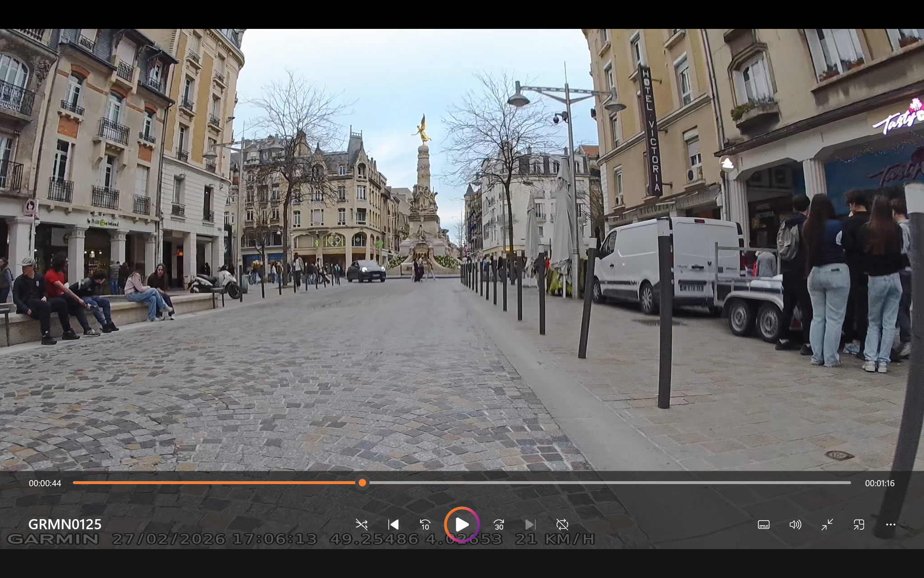
Task: Click the video title GRMN0125
Action: point(65,524)
